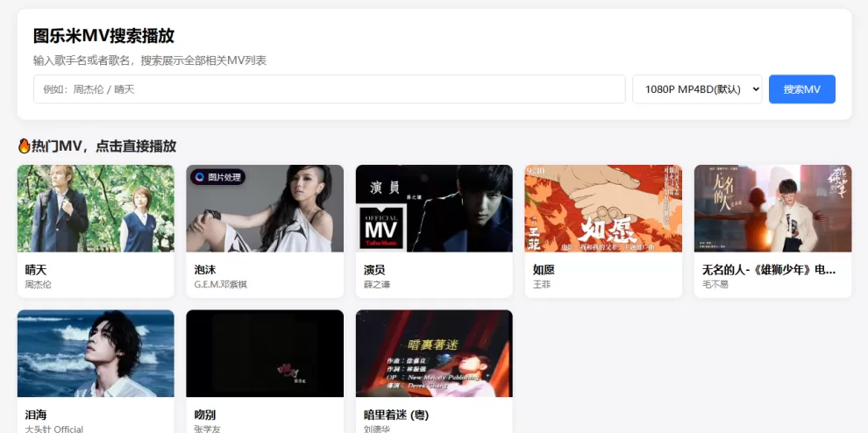Click the artist name G.E.M.邓紫棋
Screen dimensions: 868x433
click(x=220, y=285)
